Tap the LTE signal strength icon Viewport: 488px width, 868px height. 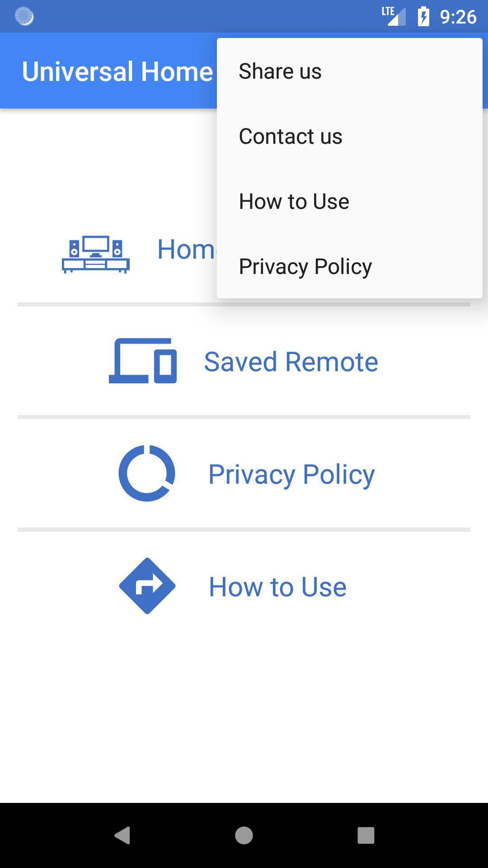393,16
